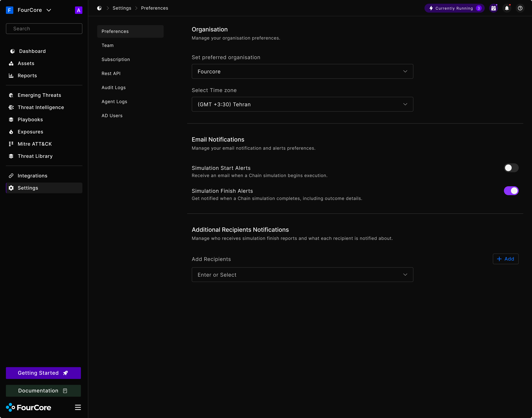532x418 pixels.
Task: Open the Audit Logs settings tab
Action: coord(130,87)
